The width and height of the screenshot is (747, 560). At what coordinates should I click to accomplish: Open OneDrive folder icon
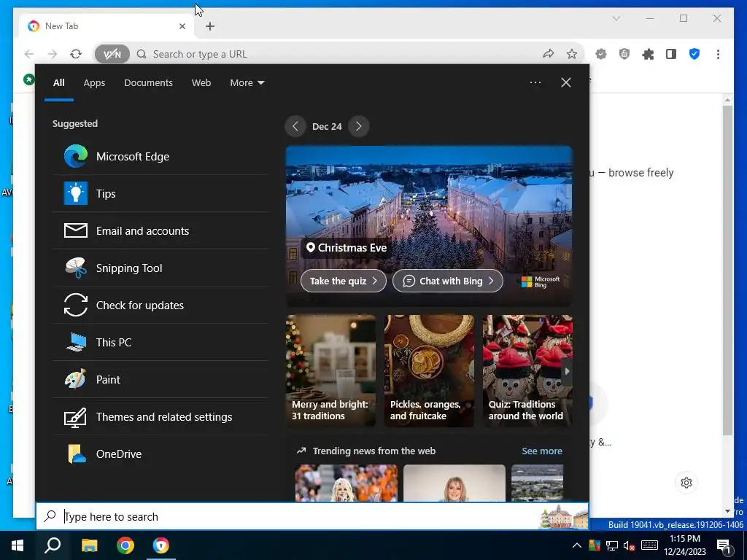click(76, 454)
